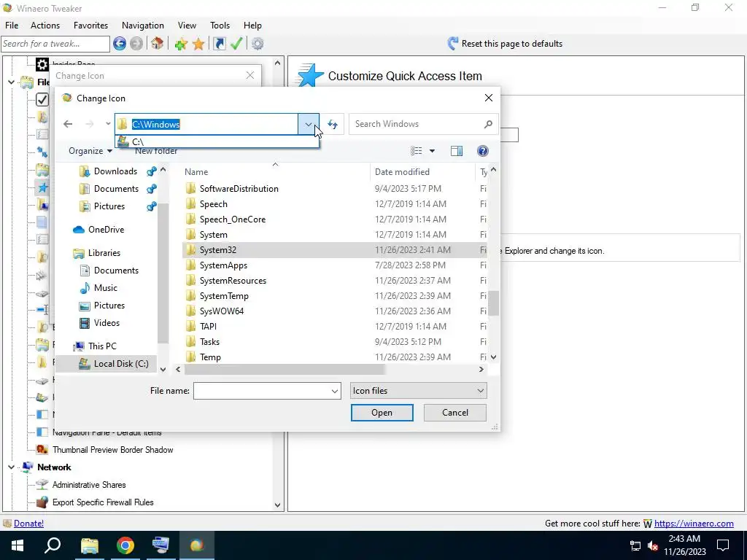The image size is (747, 560).
Task: Click the File name input box
Action: (261, 391)
